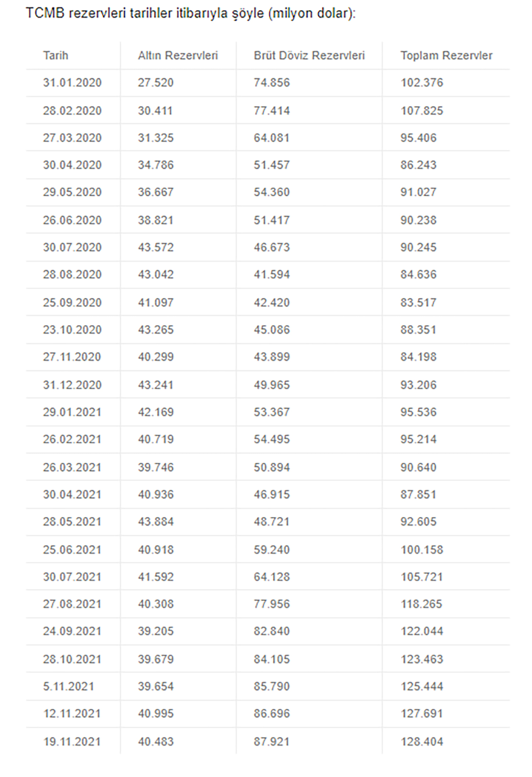Viewport: 532px width, 777px height.
Task: Click the gold reserve value 27.520
Action: 155,83
